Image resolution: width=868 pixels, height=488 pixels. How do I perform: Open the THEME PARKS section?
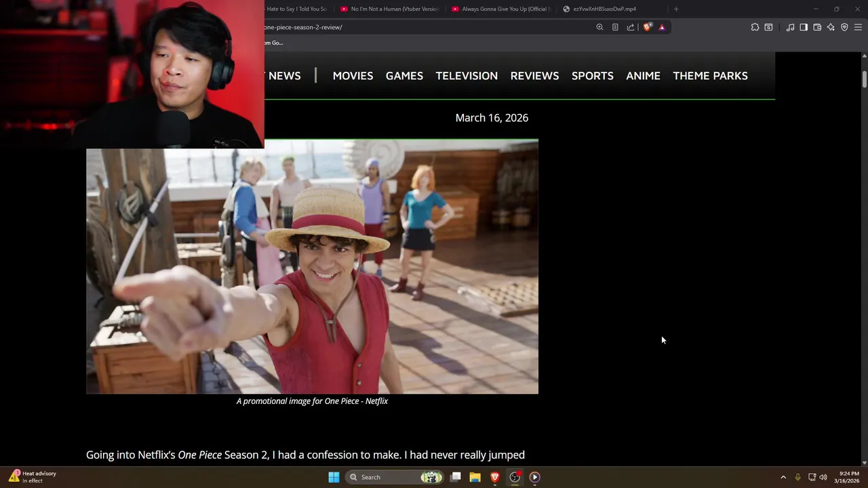(x=710, y=76)
